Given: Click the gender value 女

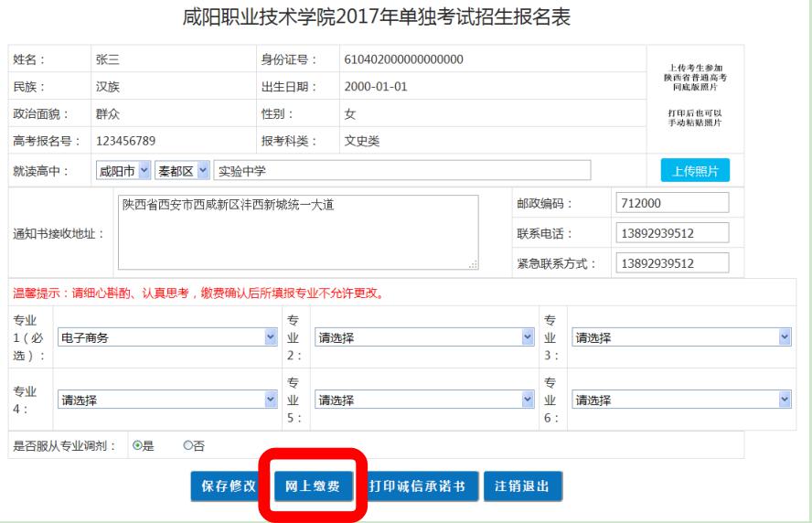Looking at the screenshot, I should point(350,114).
